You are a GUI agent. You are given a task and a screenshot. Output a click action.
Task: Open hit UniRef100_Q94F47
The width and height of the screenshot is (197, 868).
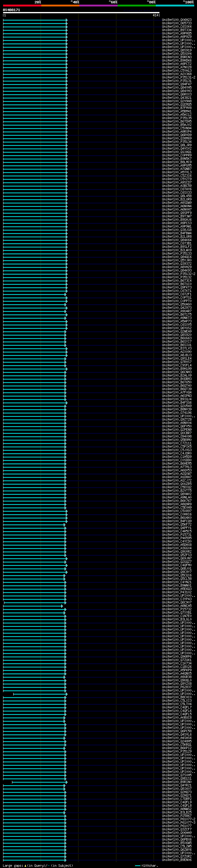[x=177, y=84]
